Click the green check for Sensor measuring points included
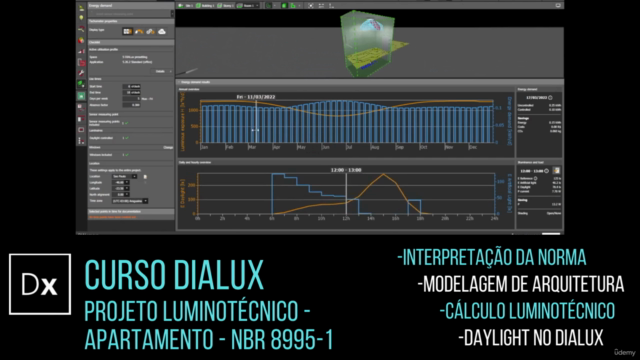 coord(127,123)
